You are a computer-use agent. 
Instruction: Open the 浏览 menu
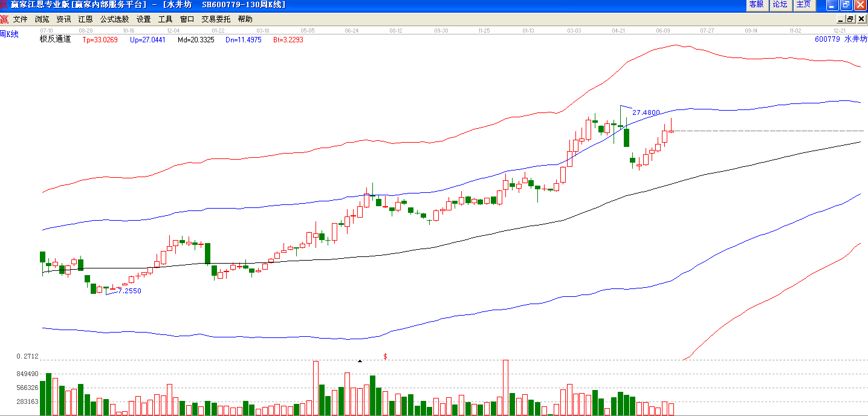(42, 19)
